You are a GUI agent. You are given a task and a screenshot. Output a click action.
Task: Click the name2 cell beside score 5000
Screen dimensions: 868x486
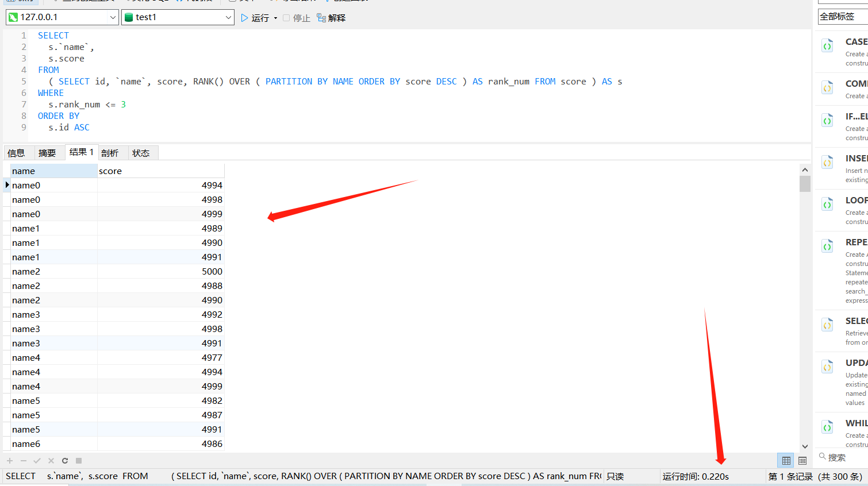point(54,272)
